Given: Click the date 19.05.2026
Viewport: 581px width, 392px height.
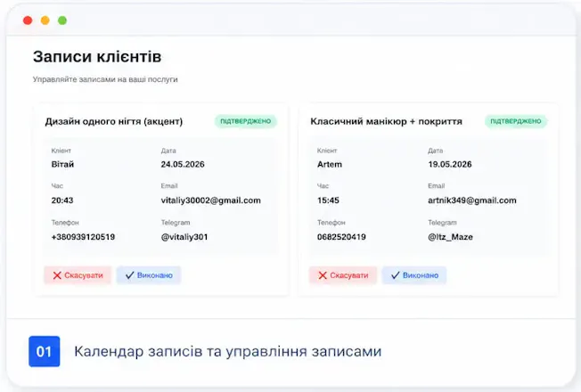Looking at the screenshot, I should [450, 165].
